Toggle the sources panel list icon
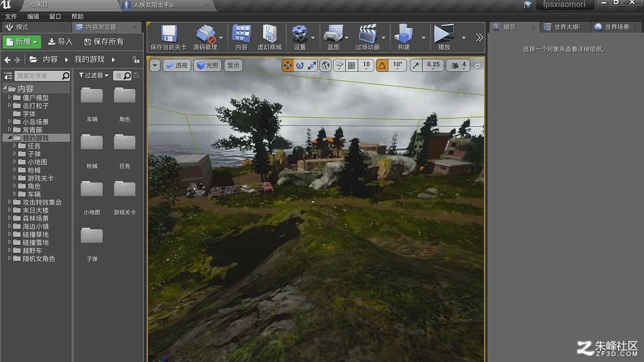644x362 pixels. (x=8, y=76)
